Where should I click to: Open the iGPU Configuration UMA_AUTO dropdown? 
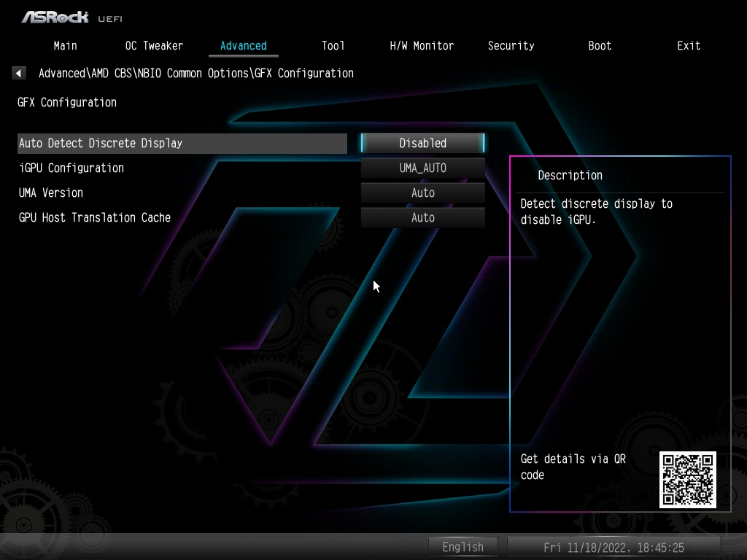(x=423, y=168)
